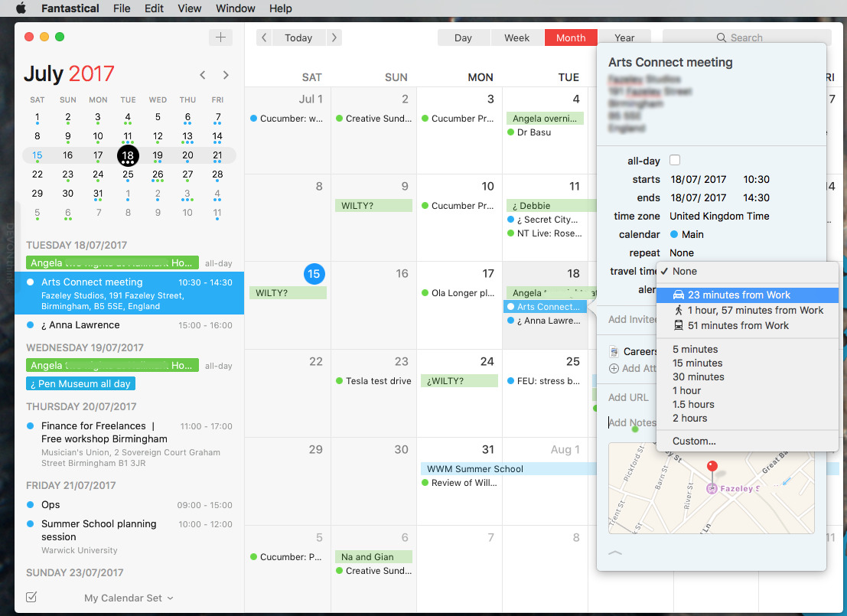Click the event end time 14:30
Screen dimensions: 847x616
(x=756, y=197)
